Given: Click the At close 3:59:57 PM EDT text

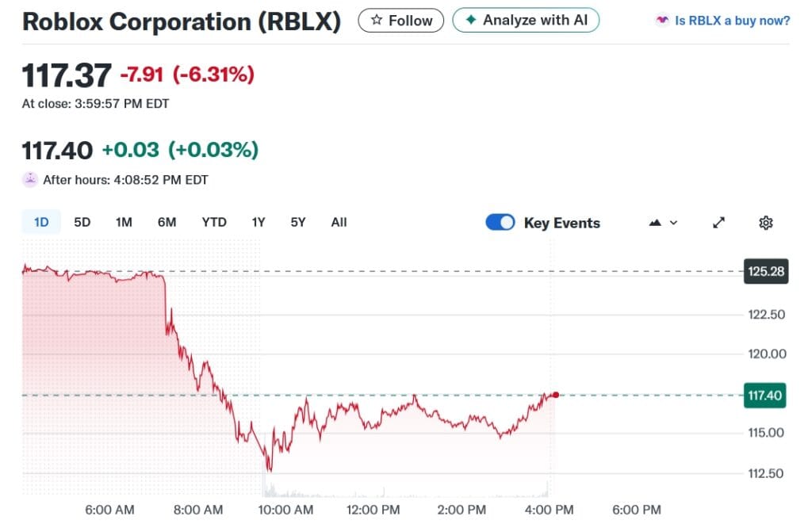Looking at the screenshot, I should (x=95, y=104).
